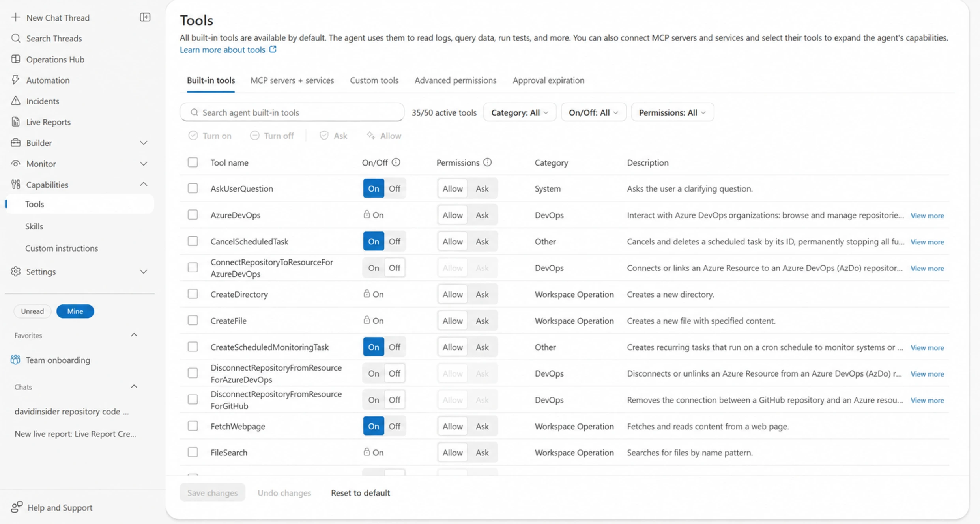Click Reset to default button

click(360, 493)
